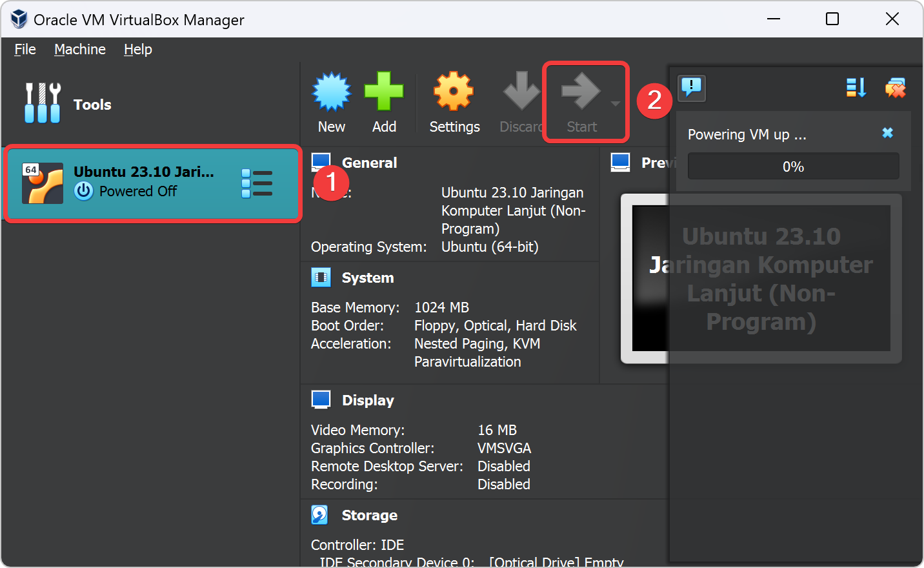Click the Start arrow icon
This screenshot has width=924, height=568.
coord(581,91)
